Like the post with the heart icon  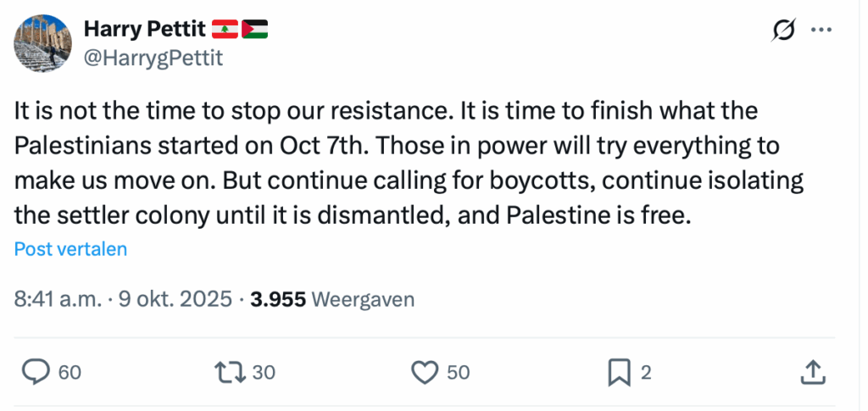pos(424,371)
